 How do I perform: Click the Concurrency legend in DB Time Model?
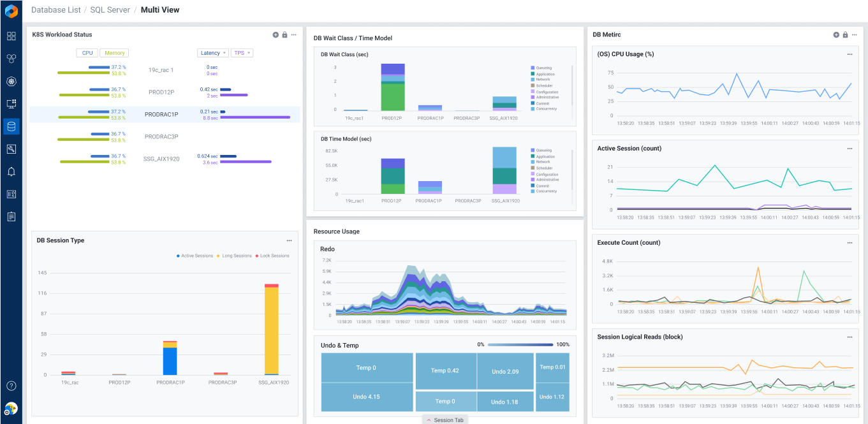(543, 191)
